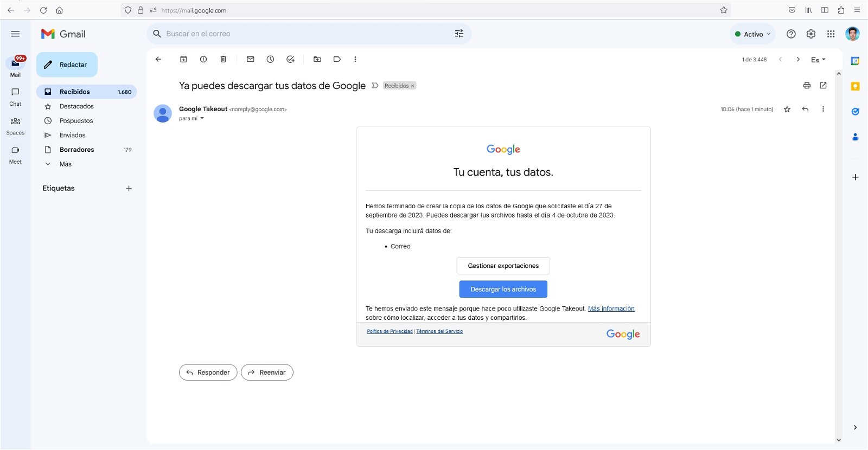This screenshot has width=868, height=450.
Task: Go to the next conversation
Action: click(x=798, y=60)
